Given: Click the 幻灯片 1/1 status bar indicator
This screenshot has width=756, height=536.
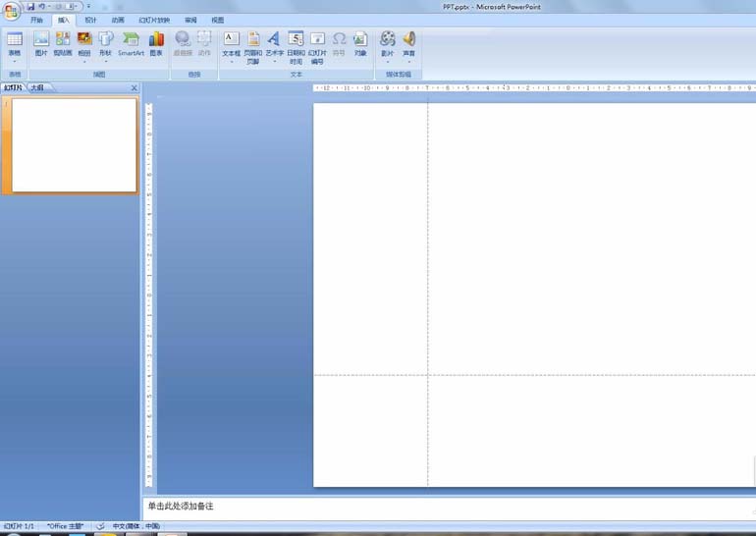Looking at the screenshot, I should coord(19,526).
